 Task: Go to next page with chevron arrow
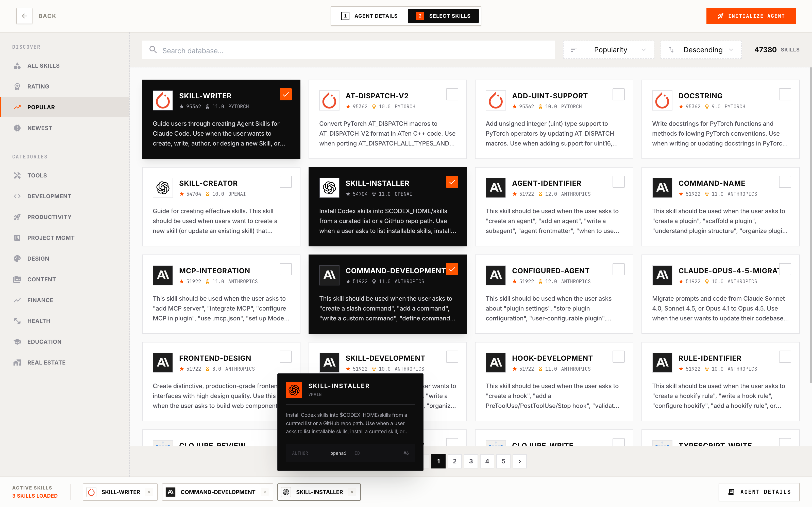click(519, 461)
